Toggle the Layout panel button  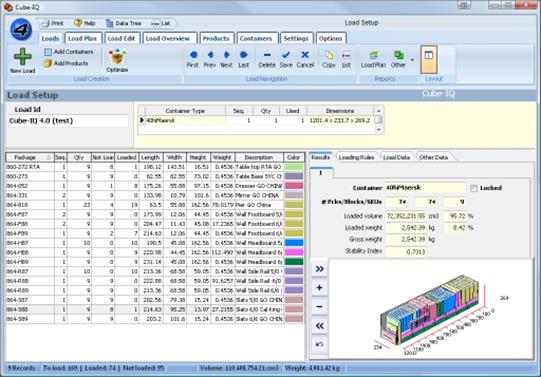tap(429, 59)
